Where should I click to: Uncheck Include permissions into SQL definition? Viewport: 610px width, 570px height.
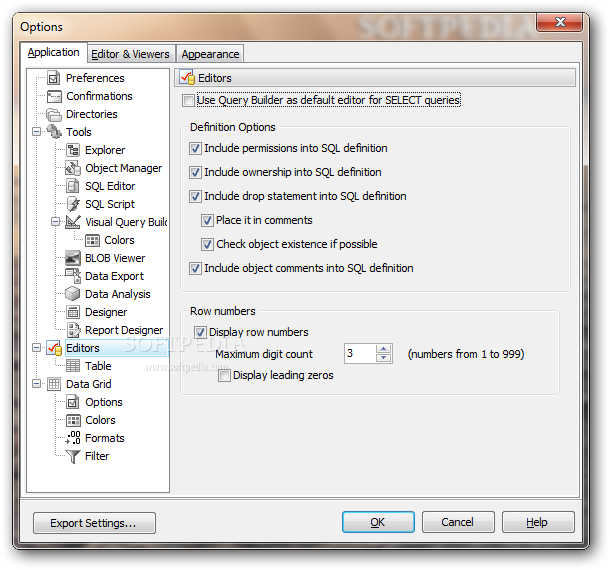(x=195, y=148)
